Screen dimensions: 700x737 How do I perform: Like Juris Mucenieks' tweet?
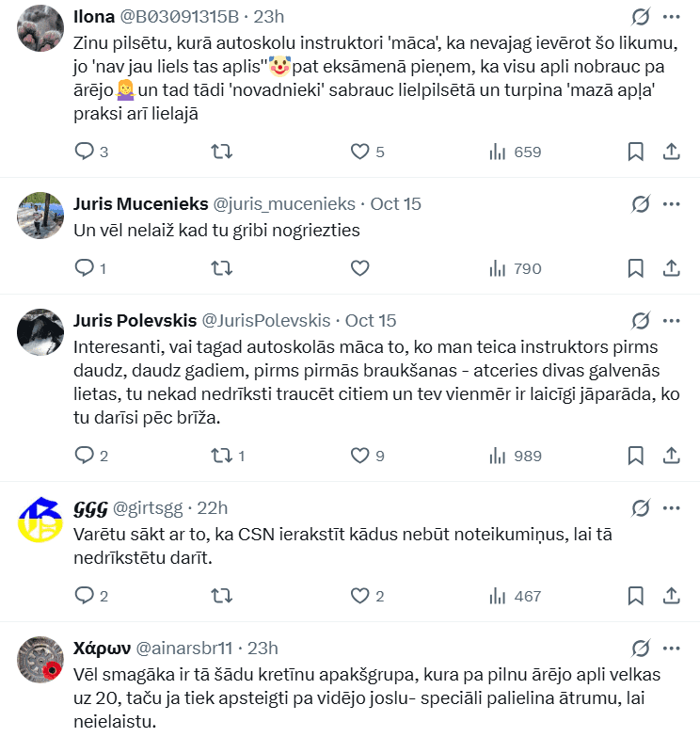[x=359, y=268]
